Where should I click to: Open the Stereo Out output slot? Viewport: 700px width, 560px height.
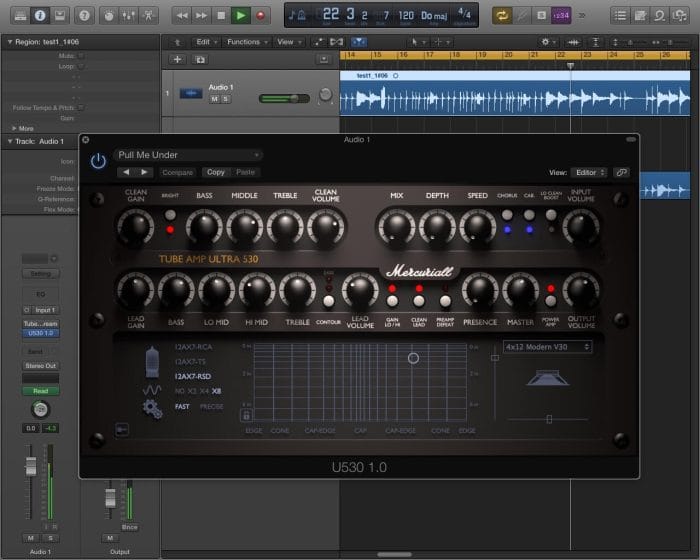pos(41,366)
